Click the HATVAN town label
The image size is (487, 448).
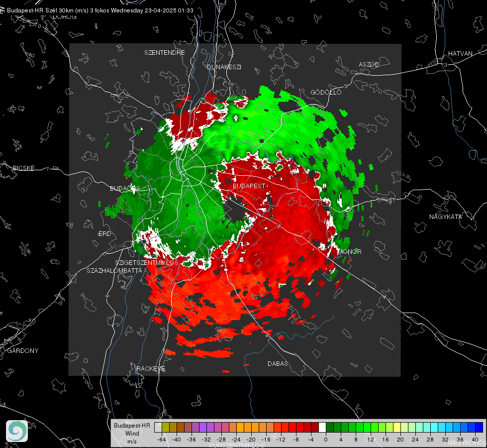coord(460,53)
